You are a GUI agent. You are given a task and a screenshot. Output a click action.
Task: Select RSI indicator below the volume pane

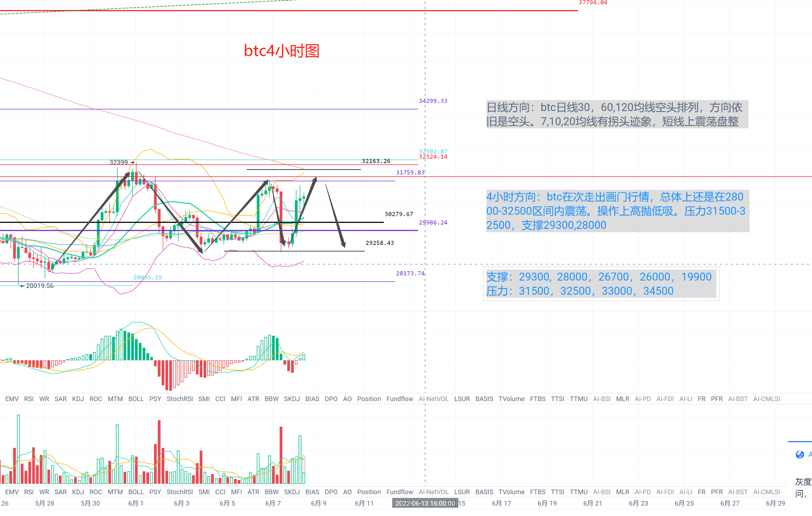click(29, 492)
